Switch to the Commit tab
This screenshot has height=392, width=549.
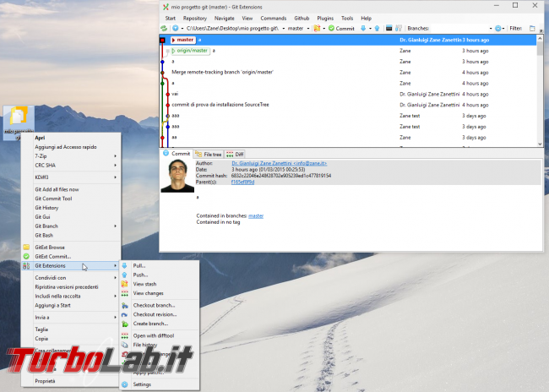[x=177, y=154]
